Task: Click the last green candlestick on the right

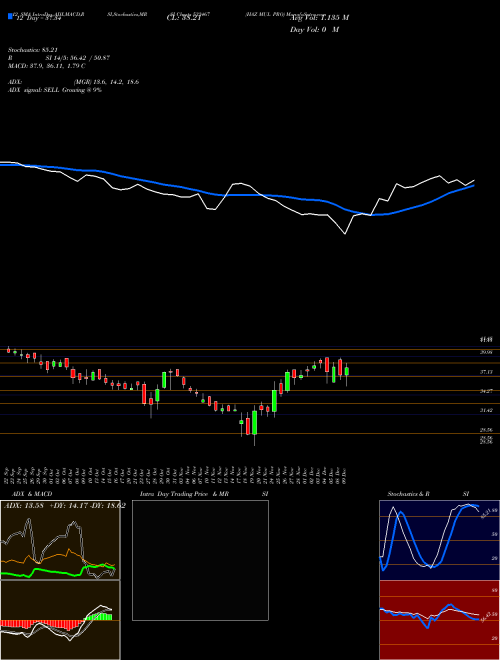Action: point(347,372)
